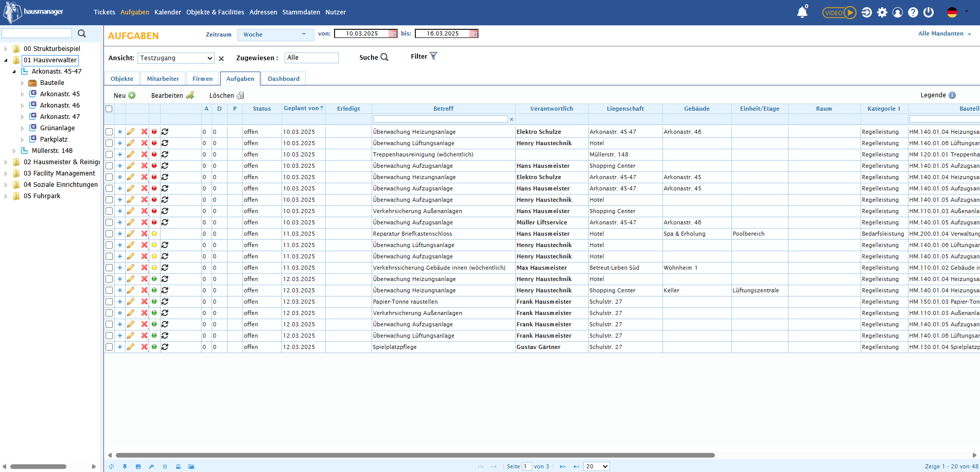The height and width of the screenshot is (472, 980).
Task: Open the Tickets menu
Action: tap(104, 12)
